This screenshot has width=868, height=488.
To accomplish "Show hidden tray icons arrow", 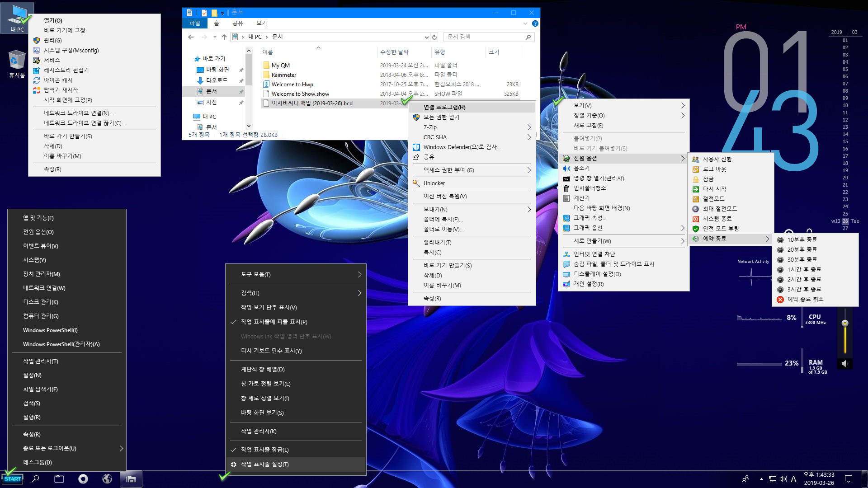I will click(x=761, y=479).
